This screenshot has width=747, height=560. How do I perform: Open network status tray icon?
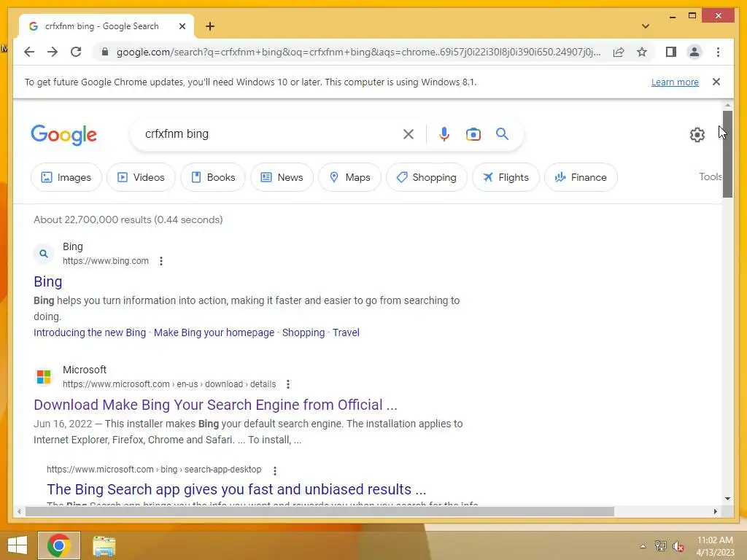pyautogui.click(x=660, y=546)
